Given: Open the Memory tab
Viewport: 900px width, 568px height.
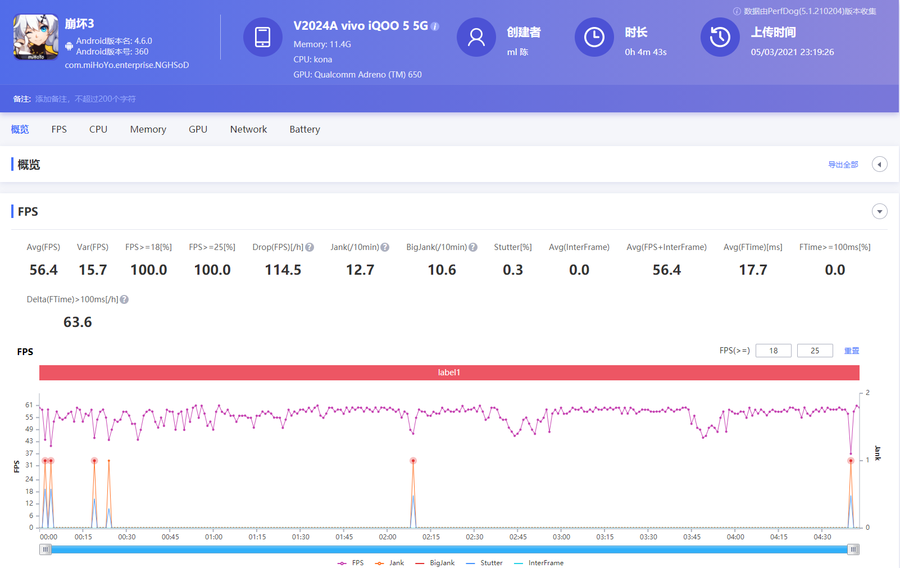Looking at the screenshot, I should tap(148, 129).
